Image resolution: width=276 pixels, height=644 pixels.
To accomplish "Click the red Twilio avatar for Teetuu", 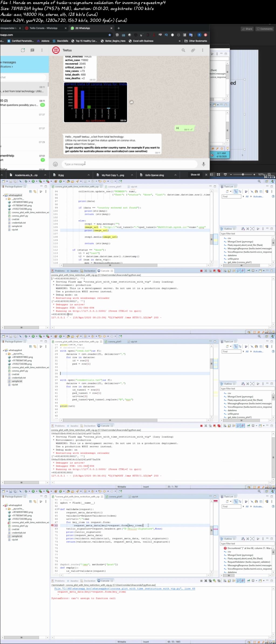I will point(56,50).
